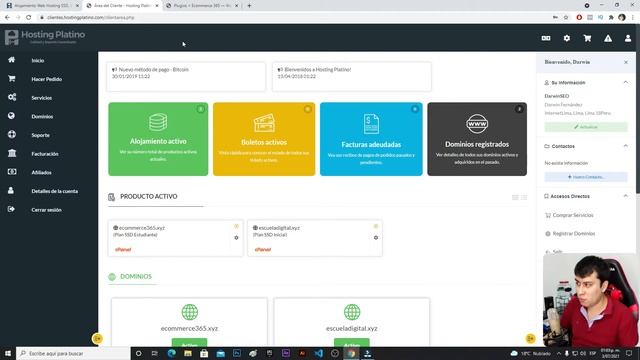Open settings gear for ecommerce365.xyz product
Image resolution: width=640 pixels, height=360 pixels.
coord(236,238)
